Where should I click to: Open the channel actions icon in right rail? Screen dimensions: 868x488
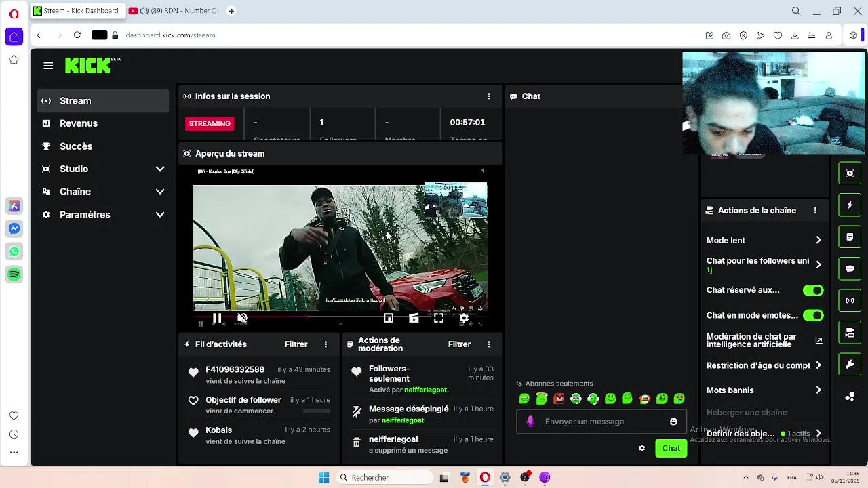[x=850, y=332]
